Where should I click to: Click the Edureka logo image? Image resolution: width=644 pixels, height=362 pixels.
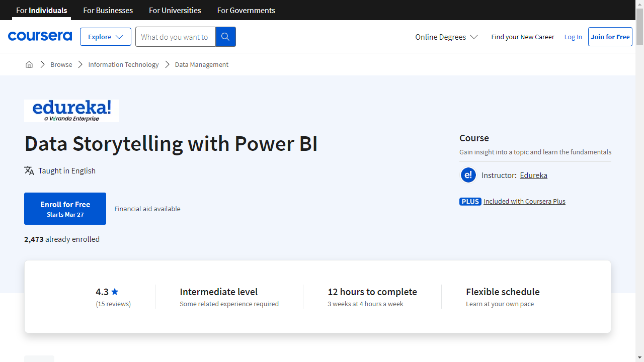pyautogui.click(x=71, y=111)
